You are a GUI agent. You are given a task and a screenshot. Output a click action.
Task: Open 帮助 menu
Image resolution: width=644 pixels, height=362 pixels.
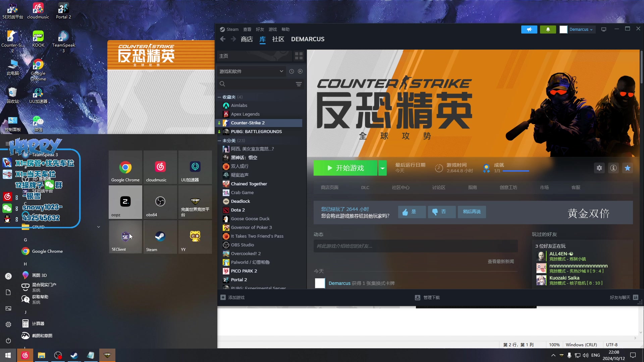point(285,29)
